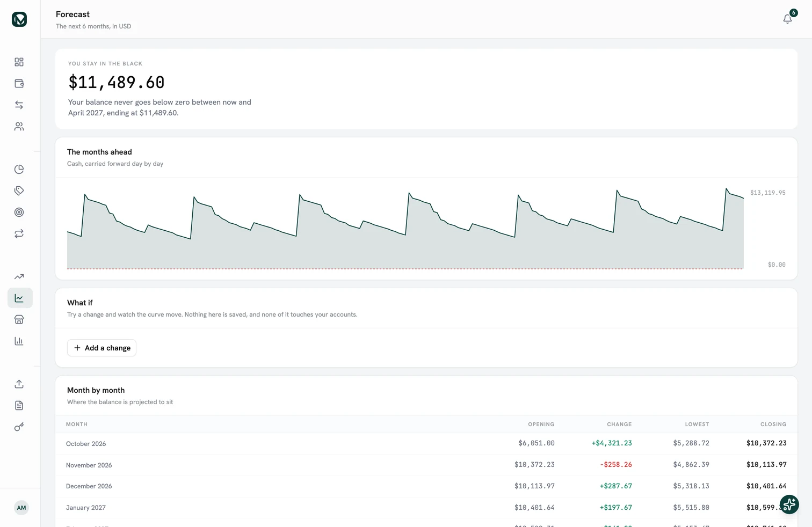Open the bar chart reports icon
The height and width of the screenshot is (527, 812).
(19, 341)
